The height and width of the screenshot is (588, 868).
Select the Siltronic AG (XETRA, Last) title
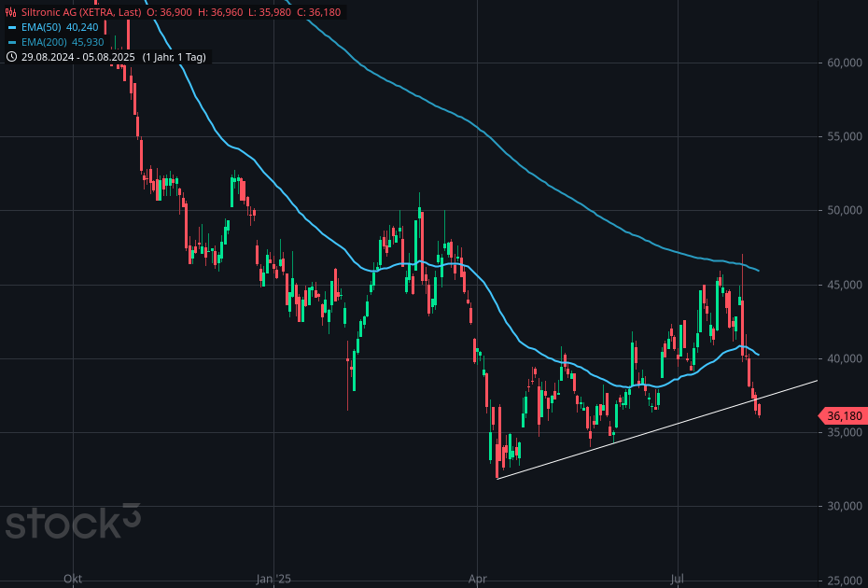81,12
